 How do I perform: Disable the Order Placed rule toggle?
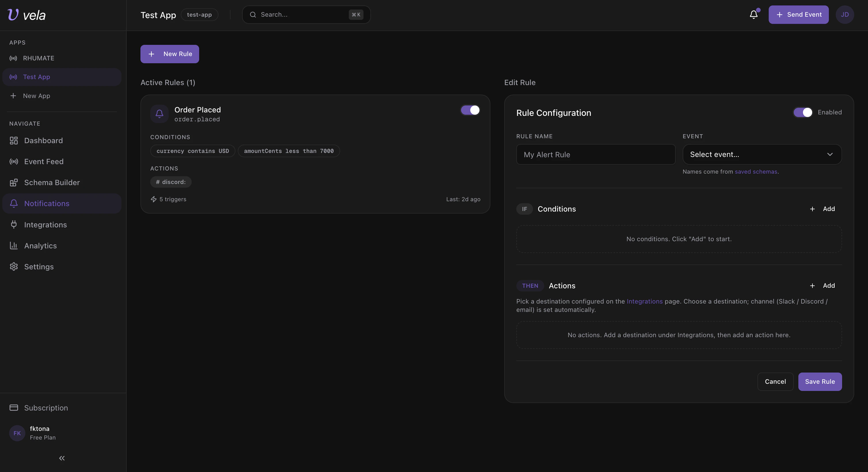pos(470,110)
